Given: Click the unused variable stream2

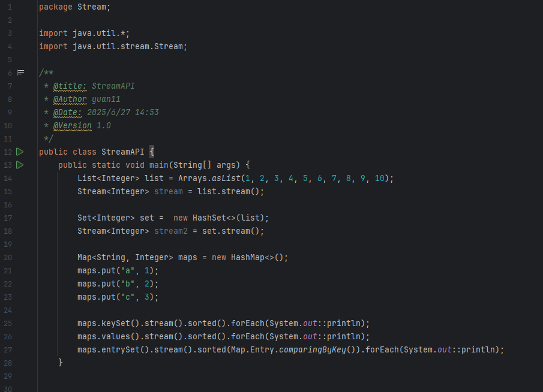Looking at the screenshot, I should click(x=171, y=231).
